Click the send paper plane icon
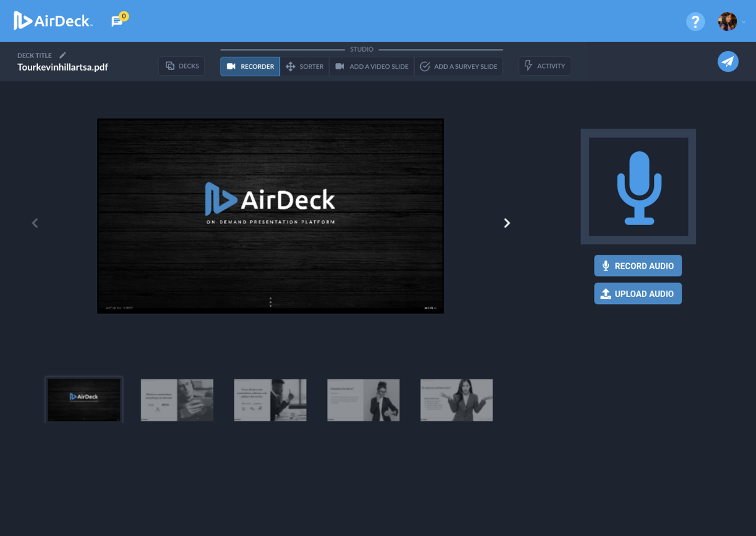 pyautogui.click(x=728, y=61)
